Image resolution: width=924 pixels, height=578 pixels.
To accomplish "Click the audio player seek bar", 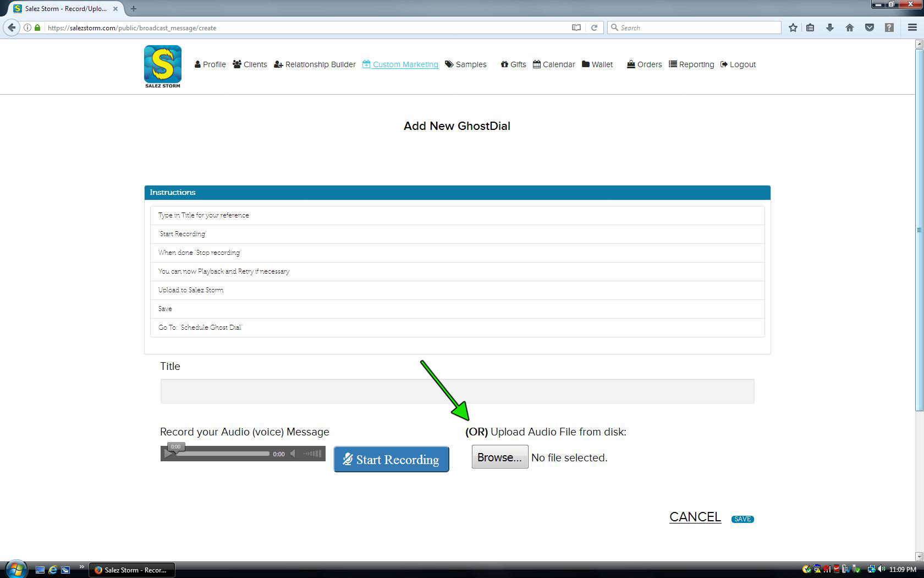I will [223, 454].
